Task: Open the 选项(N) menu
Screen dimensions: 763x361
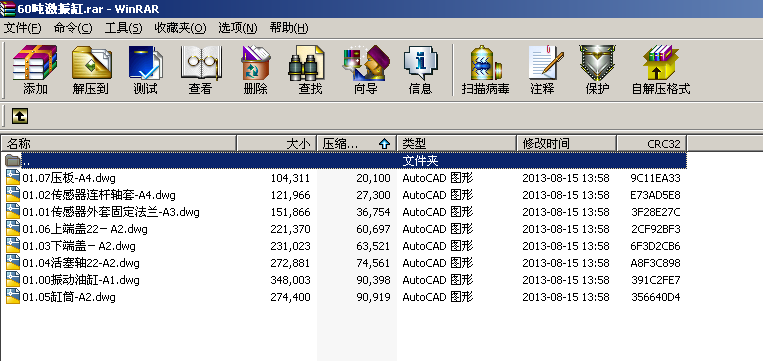Action: 237,28
